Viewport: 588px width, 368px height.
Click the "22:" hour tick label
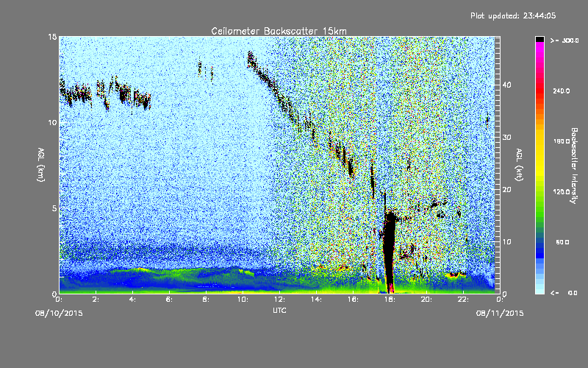tap(463, 300)
